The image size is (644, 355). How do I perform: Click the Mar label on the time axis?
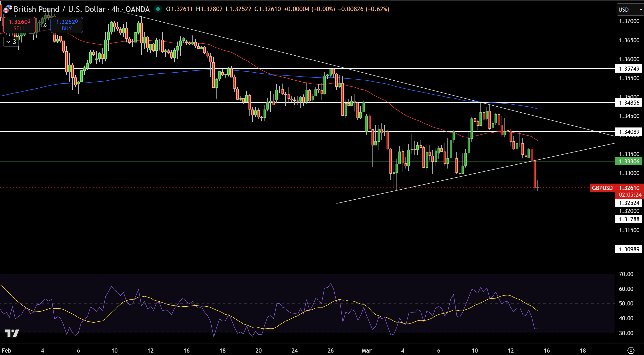pyautogui.click(x=366, y=350)
